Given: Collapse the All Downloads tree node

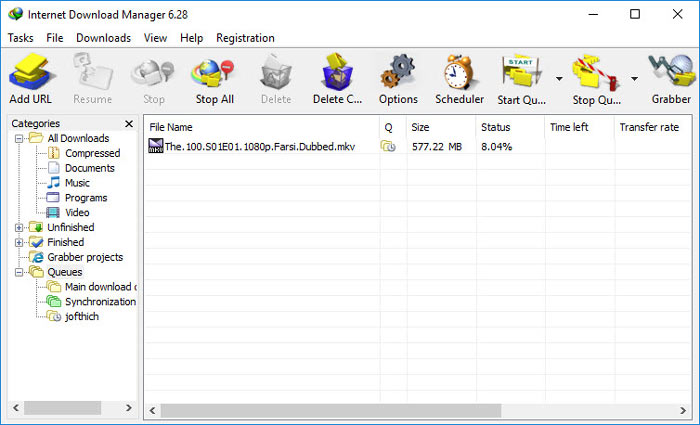Looking at the screenshot, I should pos(19,138).
